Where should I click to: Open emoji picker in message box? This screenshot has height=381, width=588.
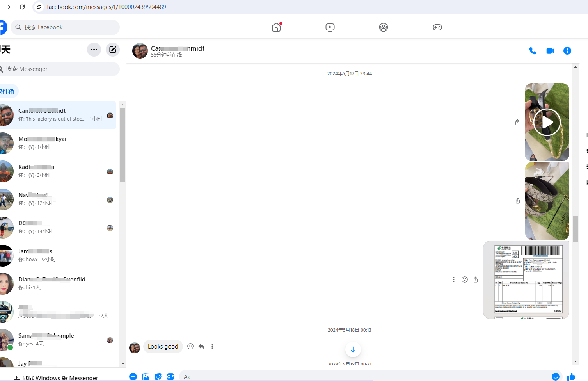(x=555, y=376)
